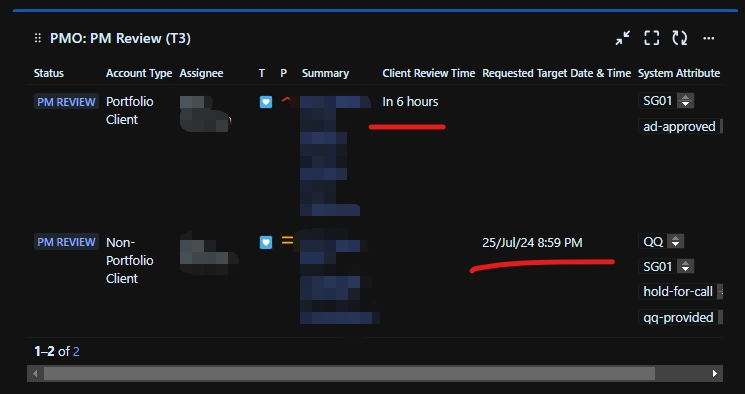Sort by Summary column
Screen dimensions: 745x394
click(x=325, y=73)
